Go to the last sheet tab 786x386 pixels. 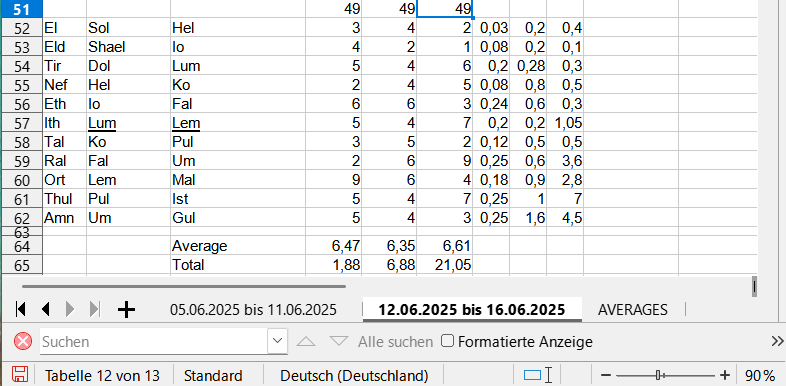pyautogui.click(x=95, y=309)
